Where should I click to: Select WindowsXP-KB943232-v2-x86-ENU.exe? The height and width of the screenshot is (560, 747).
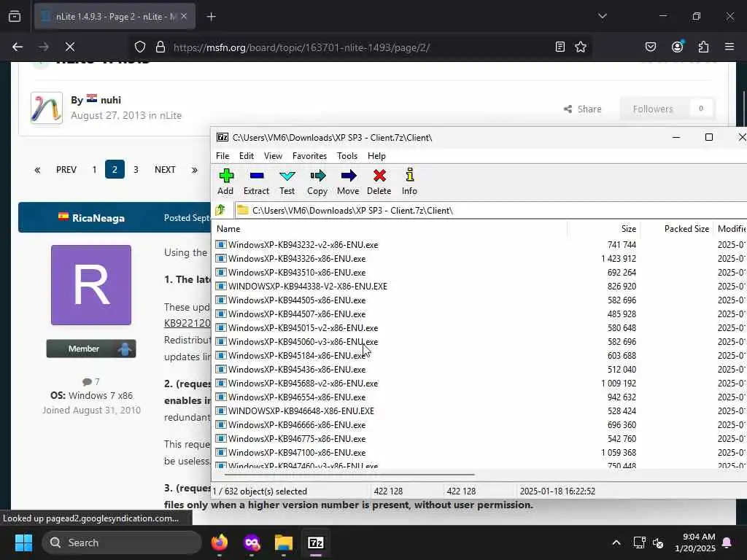pyautogui.click(x=303, y=245)
